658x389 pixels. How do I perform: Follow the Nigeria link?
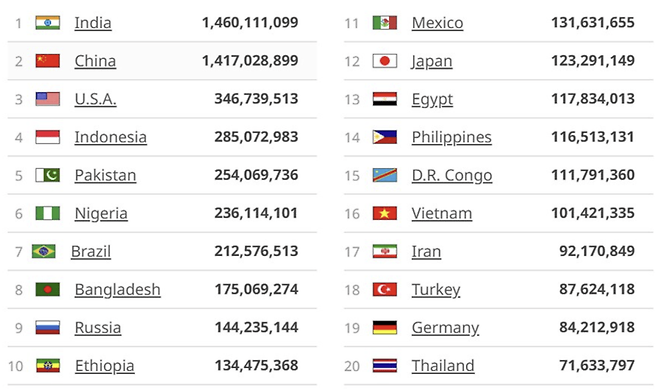tap(101, 214)
